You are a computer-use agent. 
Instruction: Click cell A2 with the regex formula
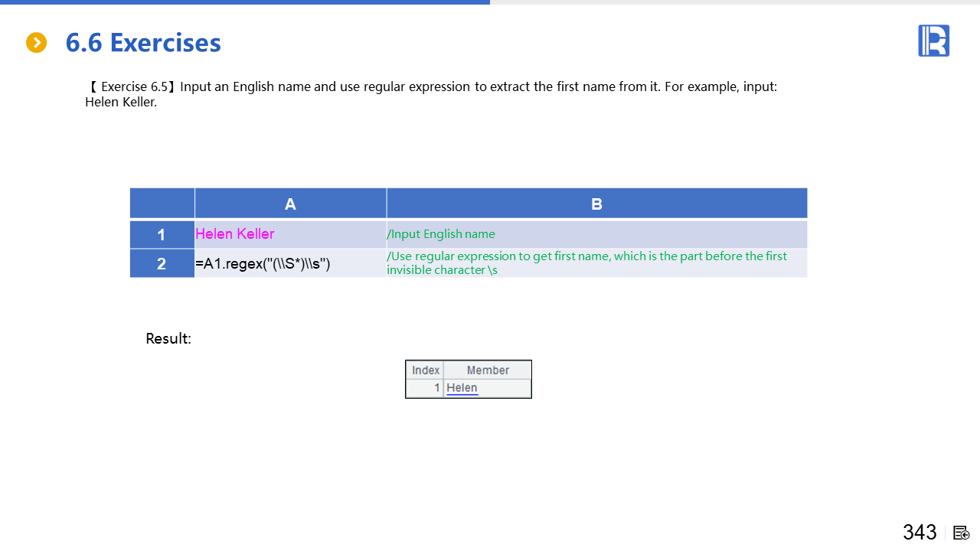click(x=263, y=264)
